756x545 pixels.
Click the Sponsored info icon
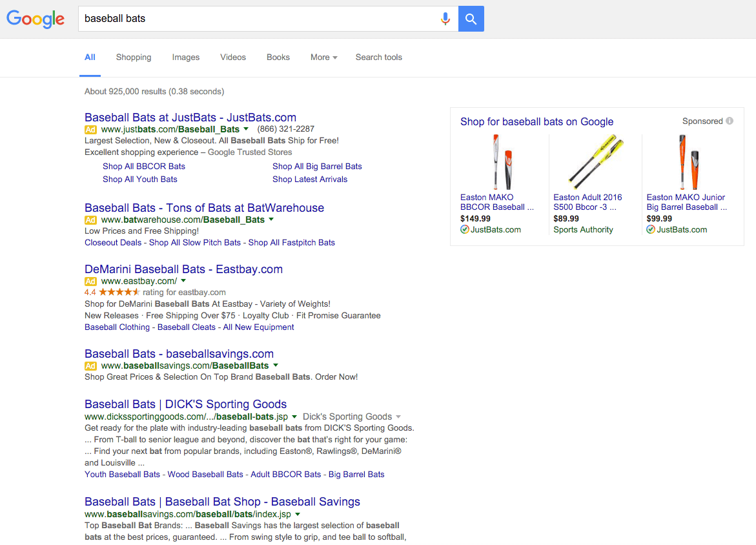coord(730,121)
